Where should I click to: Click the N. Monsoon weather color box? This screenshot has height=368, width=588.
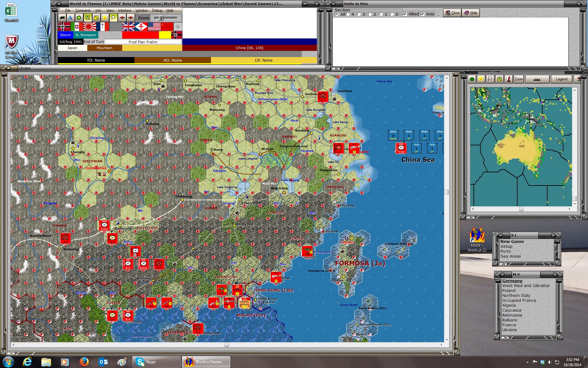tap(86, 35)
